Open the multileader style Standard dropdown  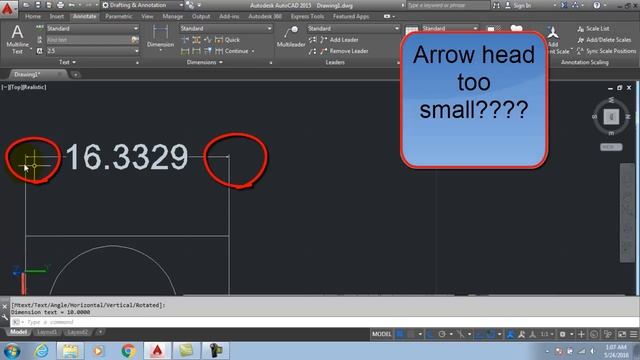click(x=353, y=29)
